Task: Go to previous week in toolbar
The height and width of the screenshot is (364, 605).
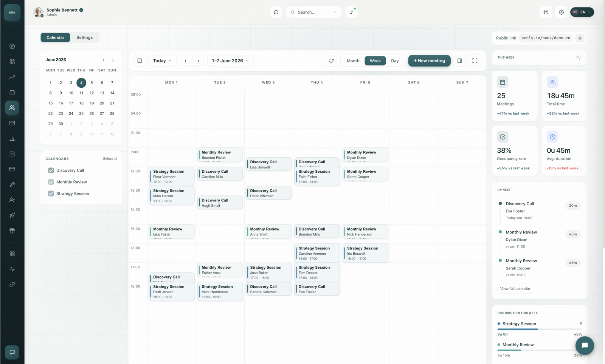Action: point(186,61)
